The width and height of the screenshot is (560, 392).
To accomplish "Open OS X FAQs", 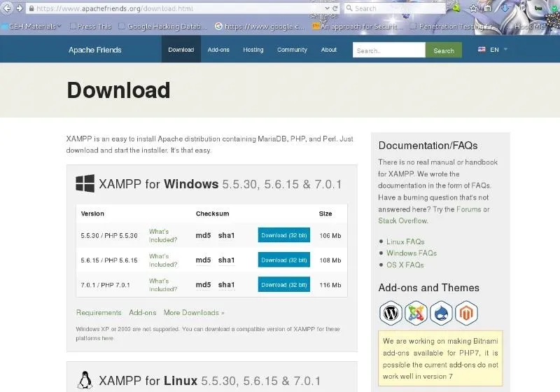I will [x=405, y=265].
